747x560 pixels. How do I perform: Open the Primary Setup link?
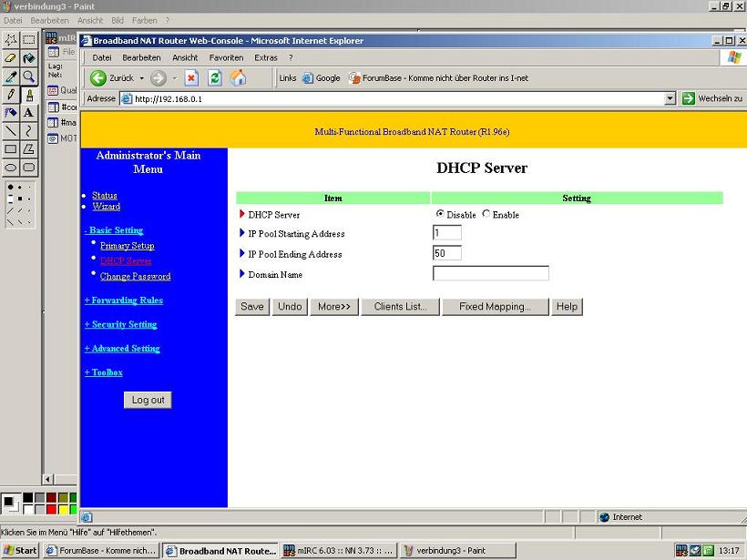(x=128, y=246)
